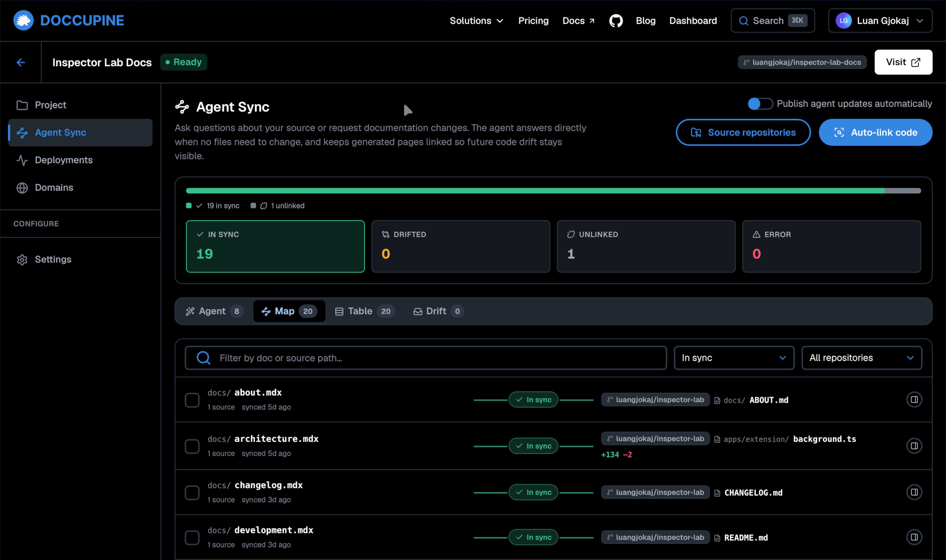Open the GitHub icon link in the navbar
The image size is (946, 560).
click(616, 21)
